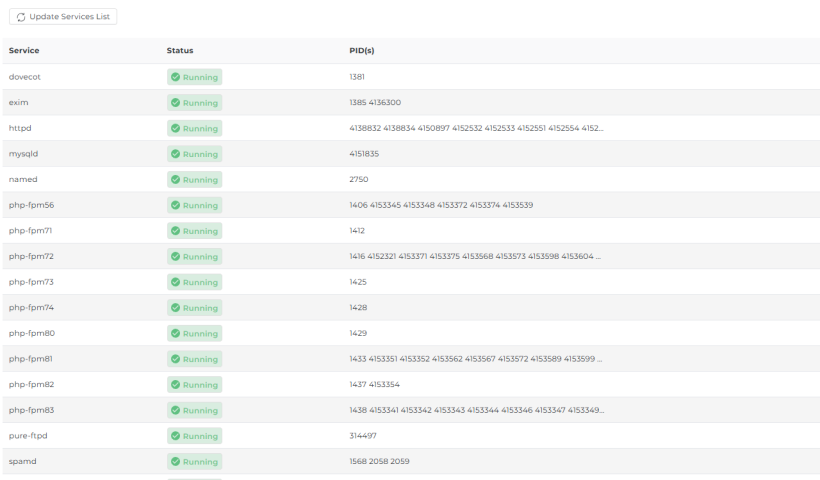
Task: Click the truncated PID list for httpd
Action: (476, 128)
